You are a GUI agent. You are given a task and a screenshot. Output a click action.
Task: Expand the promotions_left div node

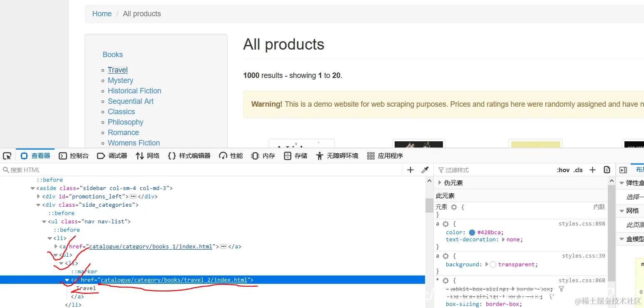[39, 197]
